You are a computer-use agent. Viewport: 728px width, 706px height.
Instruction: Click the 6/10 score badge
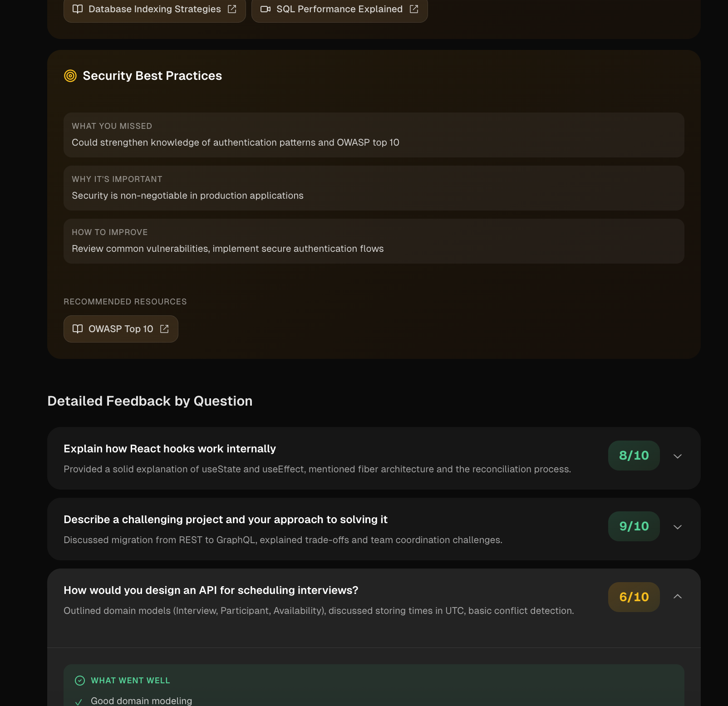coord(634,597)
